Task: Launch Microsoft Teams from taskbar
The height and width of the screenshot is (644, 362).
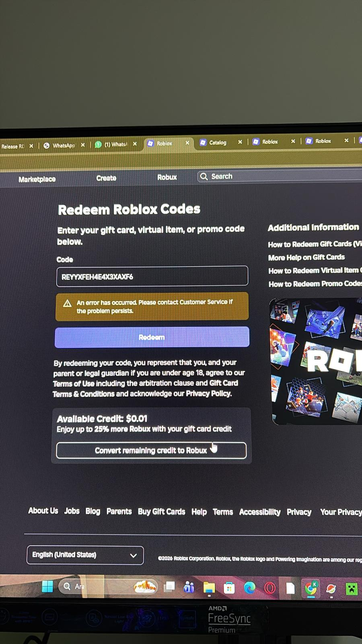Action: pyautogui.click(x=189, y=588)
